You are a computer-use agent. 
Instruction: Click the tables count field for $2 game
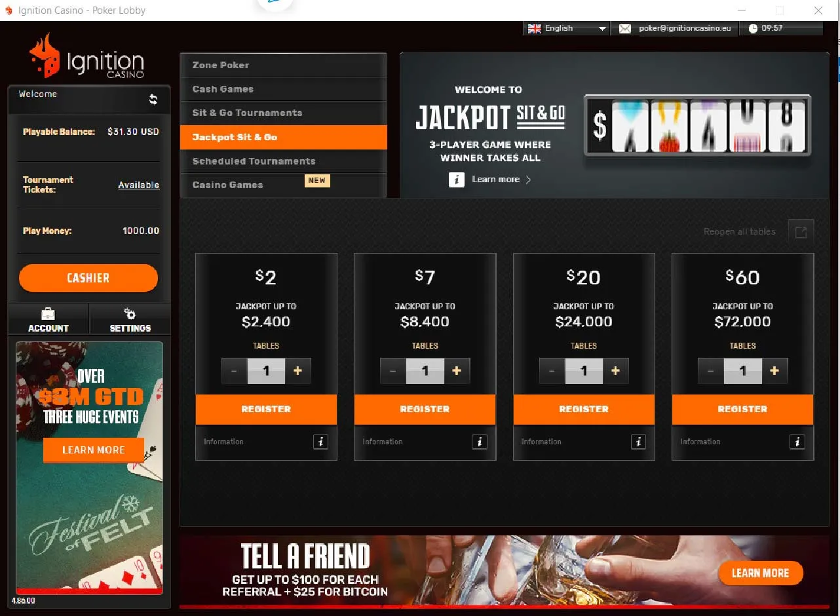(266, 371)
